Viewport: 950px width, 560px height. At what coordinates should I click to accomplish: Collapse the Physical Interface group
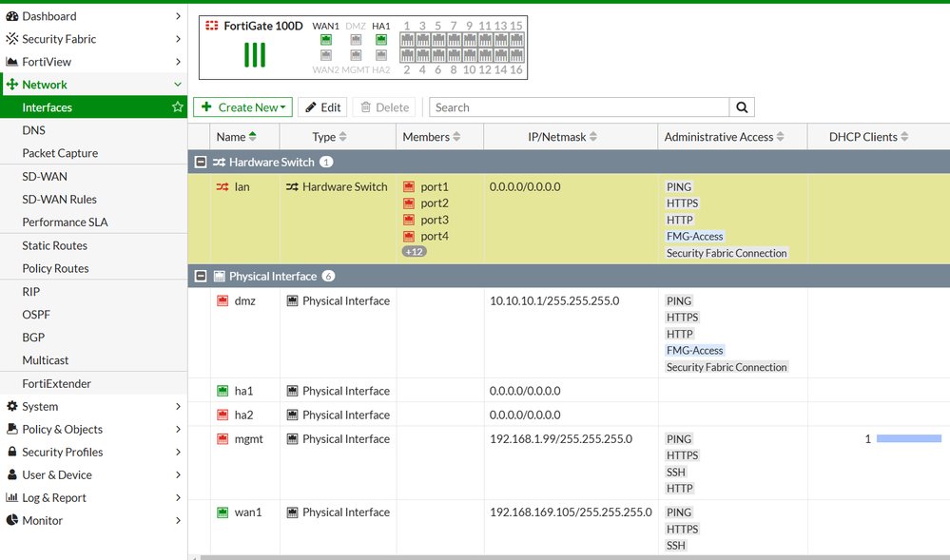(201, 277)
